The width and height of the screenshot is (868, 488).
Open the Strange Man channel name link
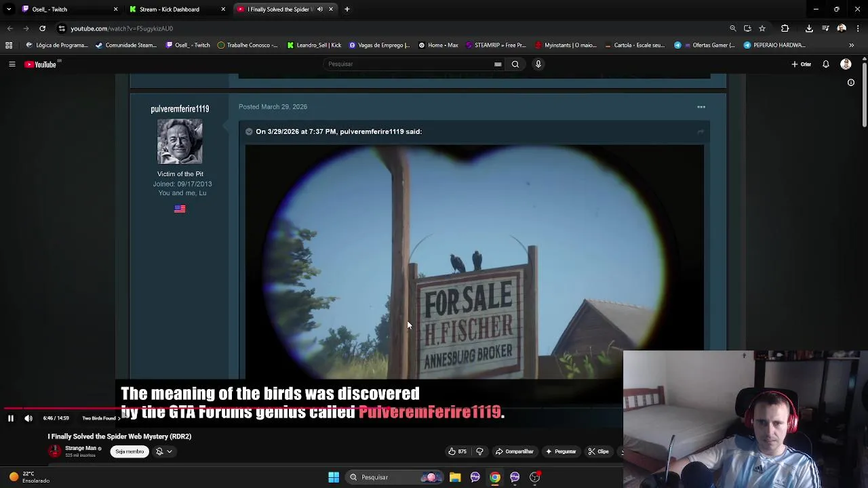click(81, 448)
